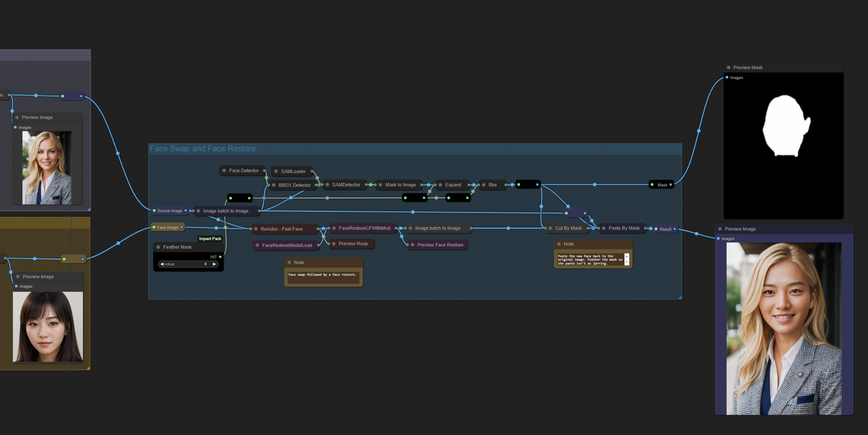Select the Face Image reroute node
Viewport: 868px width, 435px height.
click(168, 228)
